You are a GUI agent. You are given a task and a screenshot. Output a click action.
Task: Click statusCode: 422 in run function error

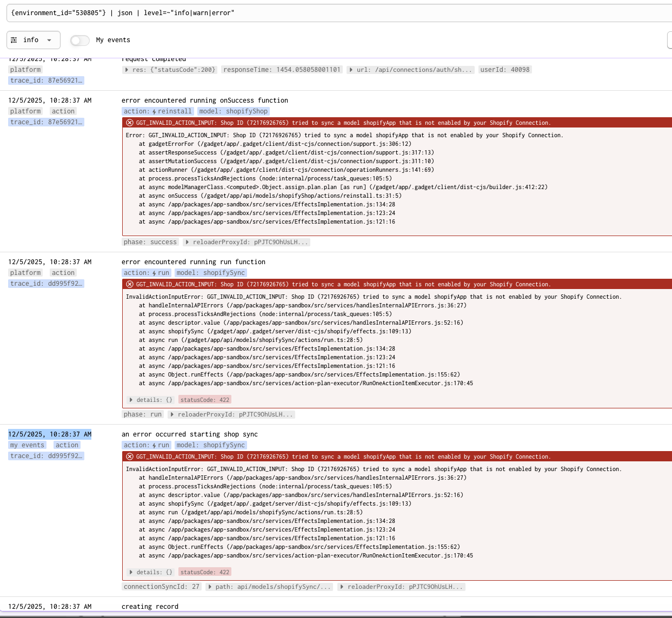tap(205, 400)
